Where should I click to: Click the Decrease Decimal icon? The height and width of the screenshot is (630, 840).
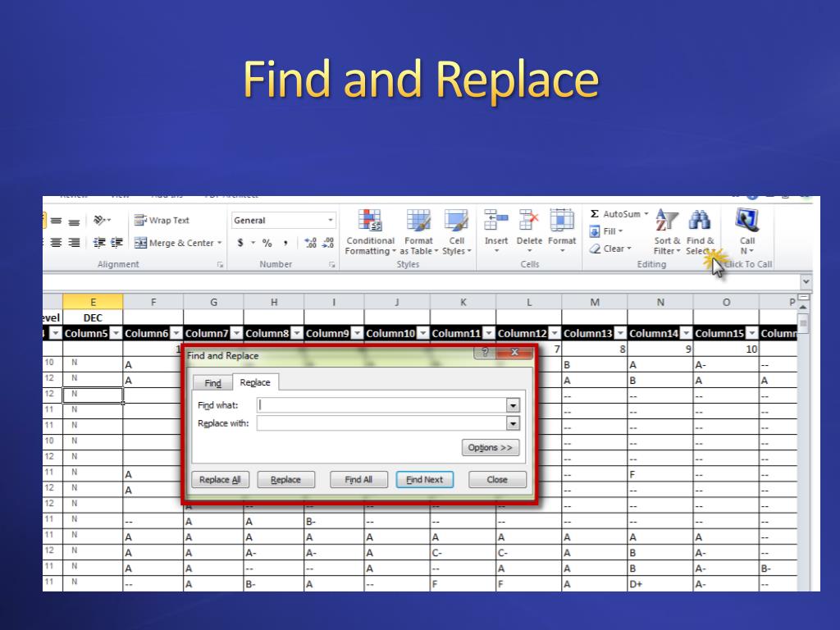(x=328, y=243)
